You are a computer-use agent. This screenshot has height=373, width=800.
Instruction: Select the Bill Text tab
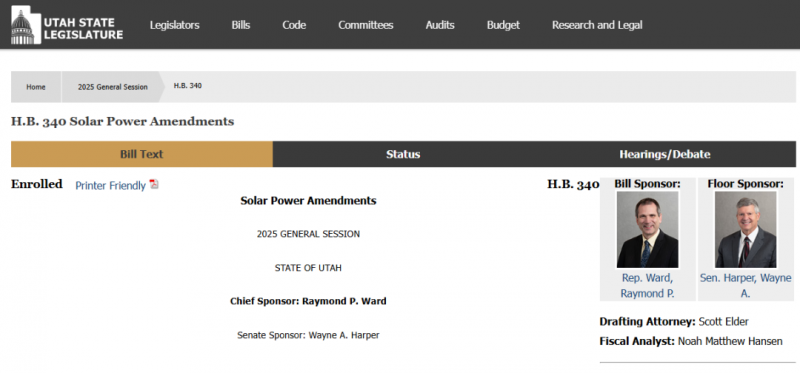click(x=142, y=154)
